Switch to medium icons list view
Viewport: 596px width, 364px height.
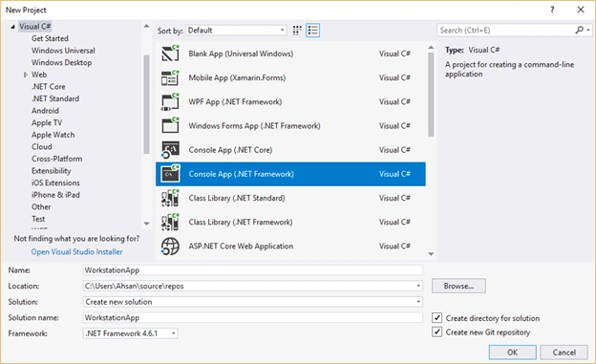coord(313,31)
